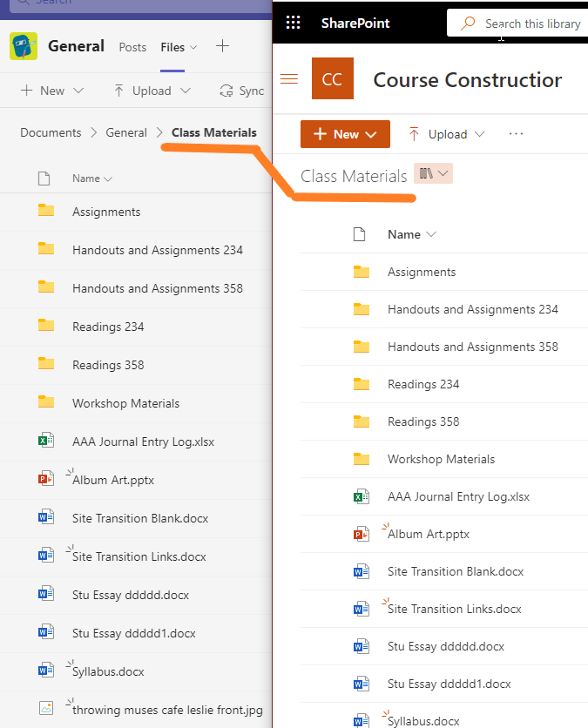Image resolution: width=588 pixels, height=728 pixels.
Task: Click the Word icon for Syllabus.docx in Teams
Action: coord(46,670)
